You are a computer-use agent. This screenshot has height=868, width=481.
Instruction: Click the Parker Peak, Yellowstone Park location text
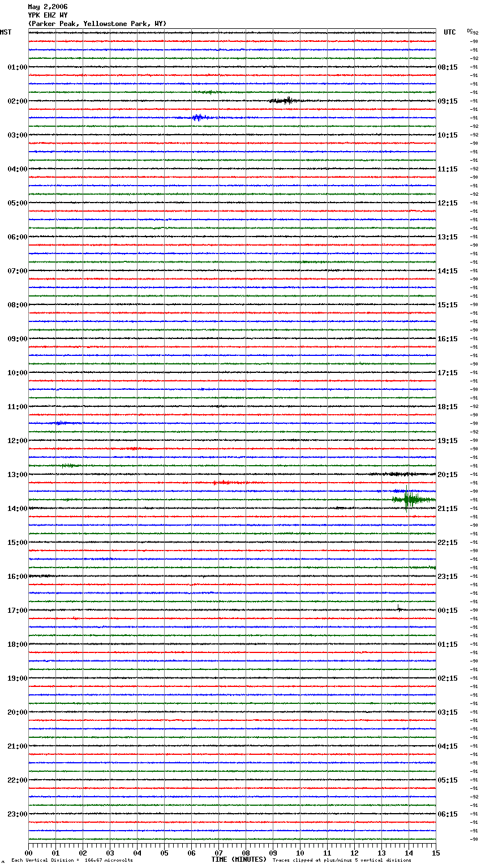pyautogui.click(x=97, y=24)
